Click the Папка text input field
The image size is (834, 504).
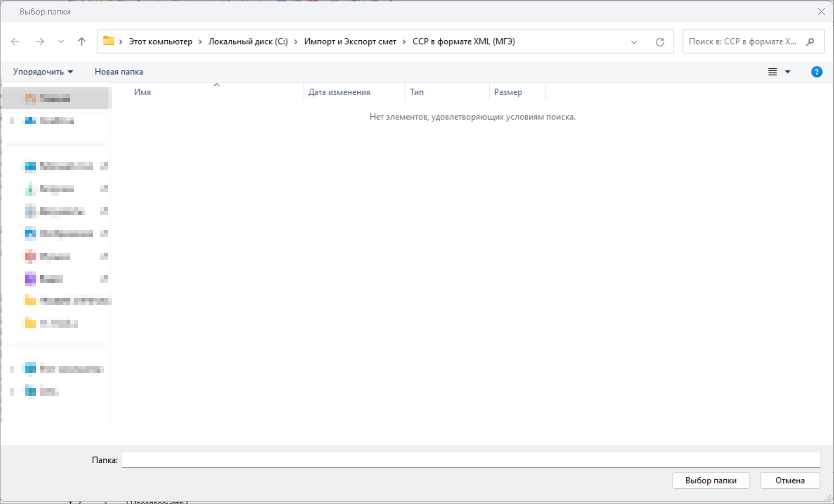[x=471, y=460]
